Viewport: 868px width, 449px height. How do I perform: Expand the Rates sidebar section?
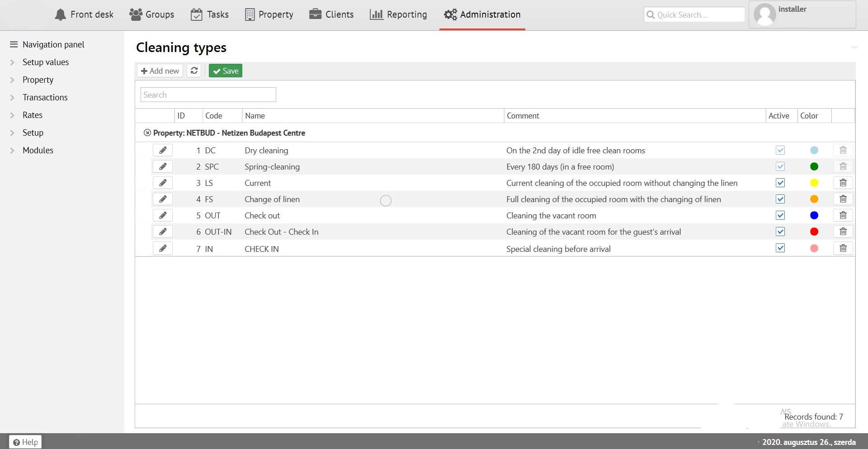13,115
